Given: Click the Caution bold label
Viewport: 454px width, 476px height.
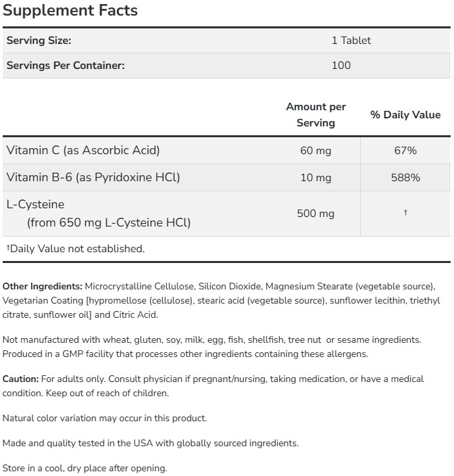Looking at the screenshot, I should 21,379.
